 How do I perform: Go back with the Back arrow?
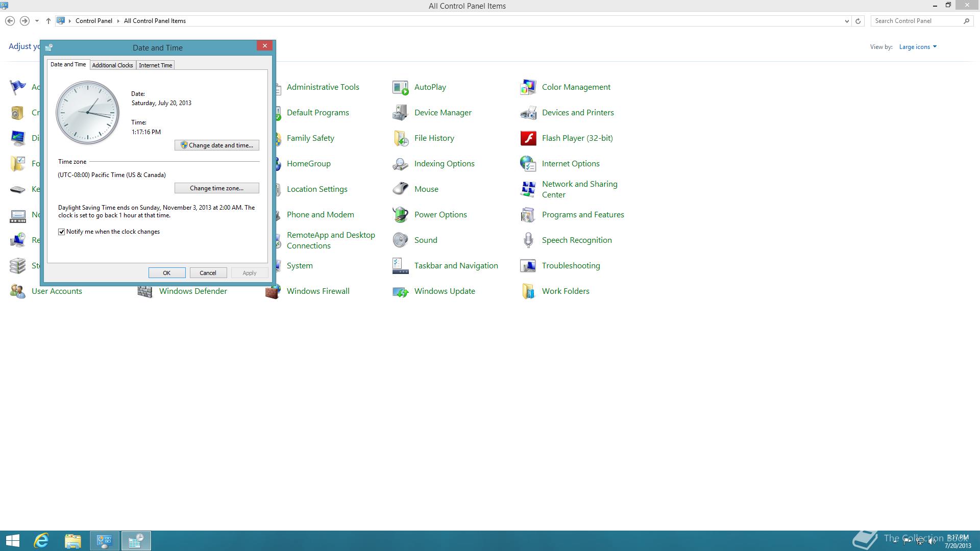tap(10, 21)
